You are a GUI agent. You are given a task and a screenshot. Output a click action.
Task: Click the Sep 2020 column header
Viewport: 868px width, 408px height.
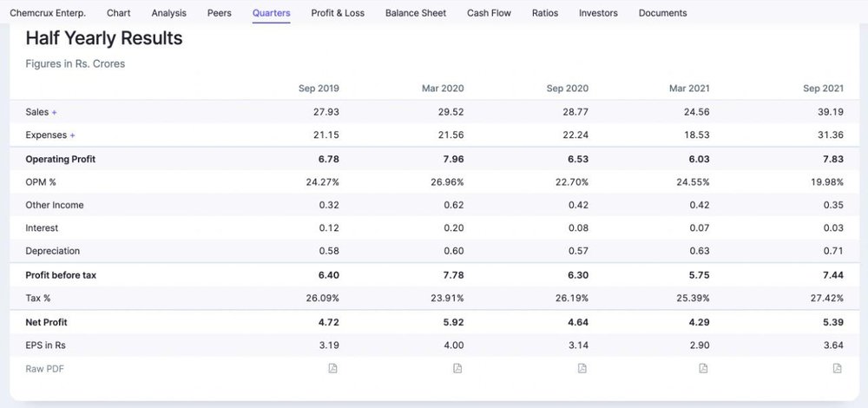(568, 88)
